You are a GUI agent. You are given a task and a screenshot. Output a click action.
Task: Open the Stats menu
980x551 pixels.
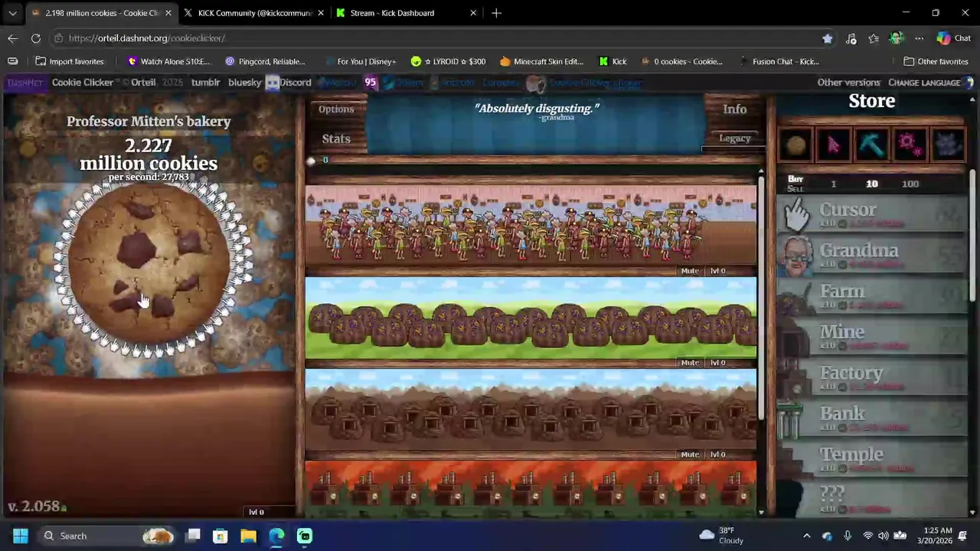point(336,139)
